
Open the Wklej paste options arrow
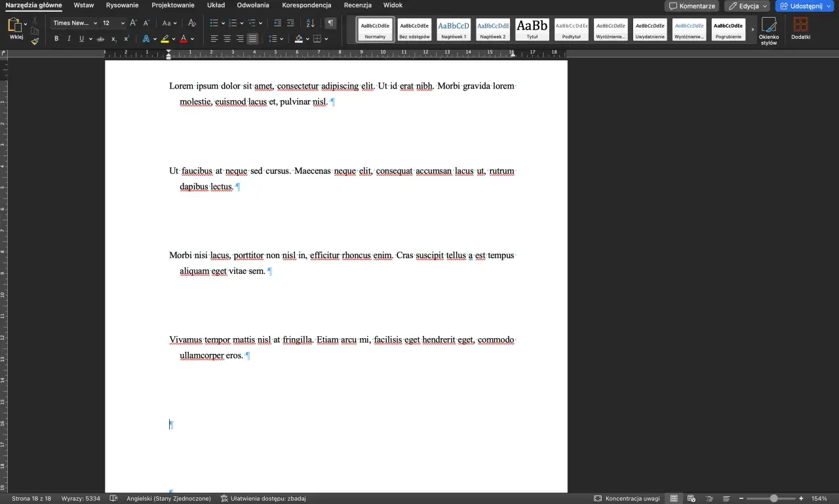(x=26, y=25)
